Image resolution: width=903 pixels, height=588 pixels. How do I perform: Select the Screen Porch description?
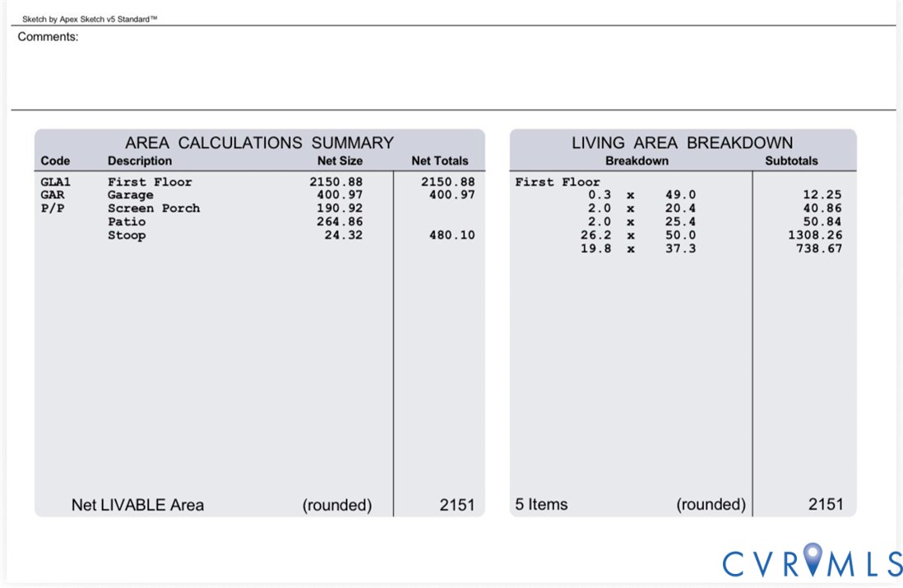(x=154, y=209)
